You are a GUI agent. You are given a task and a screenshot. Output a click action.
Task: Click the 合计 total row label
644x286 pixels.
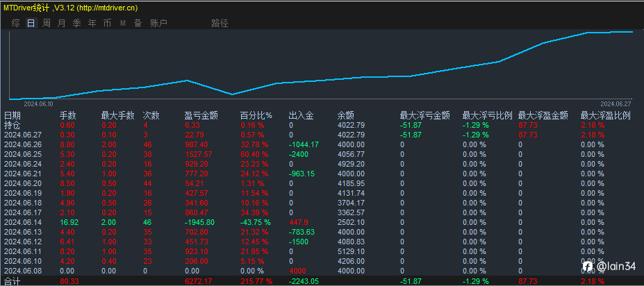(13, 281)
